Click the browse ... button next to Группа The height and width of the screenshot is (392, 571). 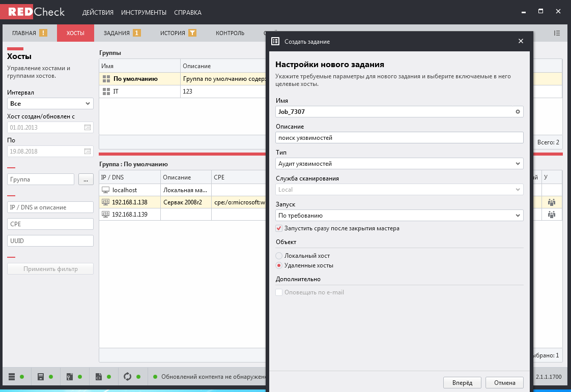tap(85, 179)
